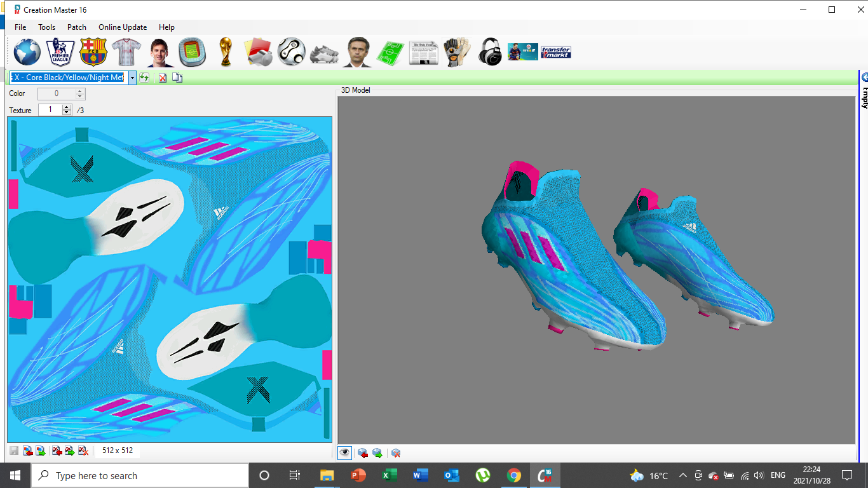
Task: Click the 3D boot model viewport
Action: coord(596,270)
